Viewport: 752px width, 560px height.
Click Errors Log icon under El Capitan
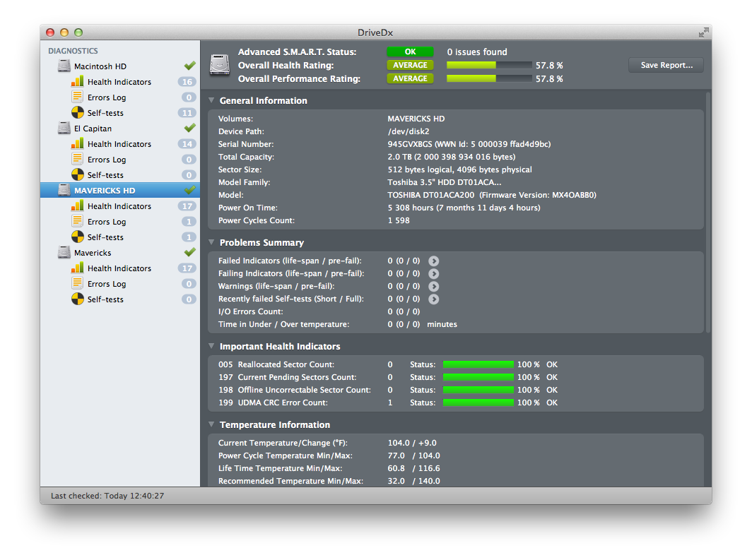coord(77,160)
